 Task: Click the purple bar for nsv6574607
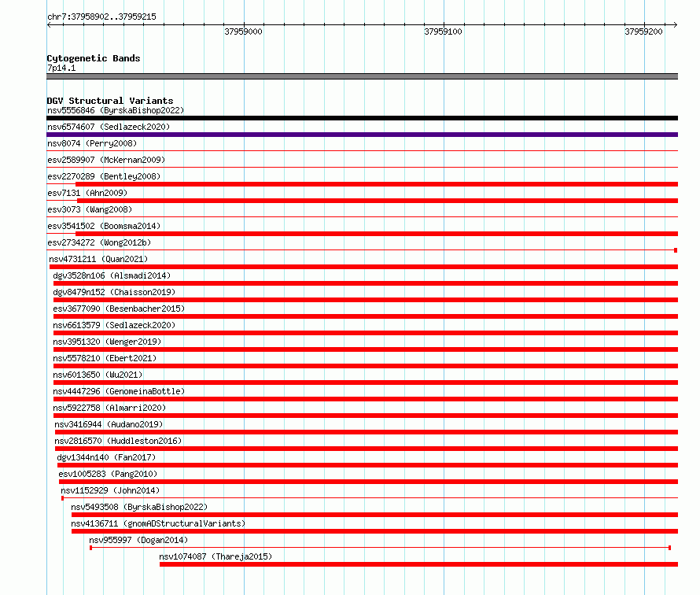(362, 135)
